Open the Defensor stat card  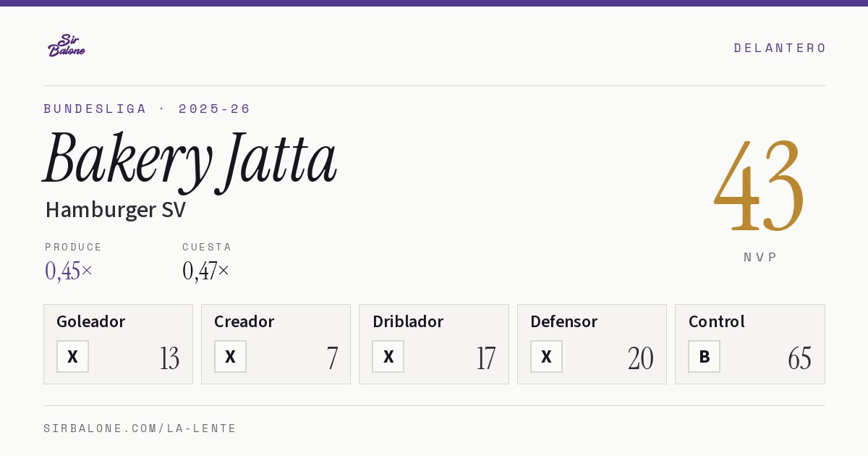tap(592, 344)
